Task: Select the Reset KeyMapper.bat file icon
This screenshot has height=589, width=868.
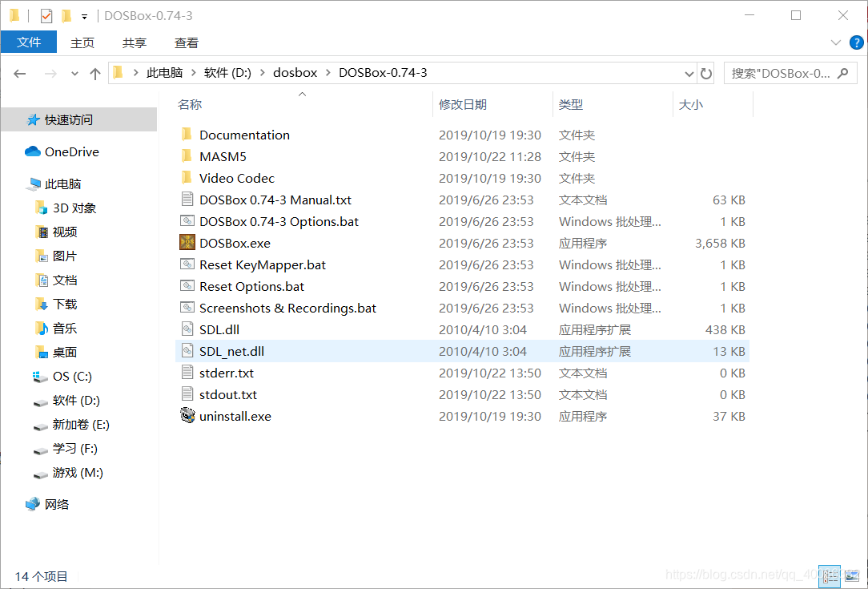Action: click(x=187, y=264)
